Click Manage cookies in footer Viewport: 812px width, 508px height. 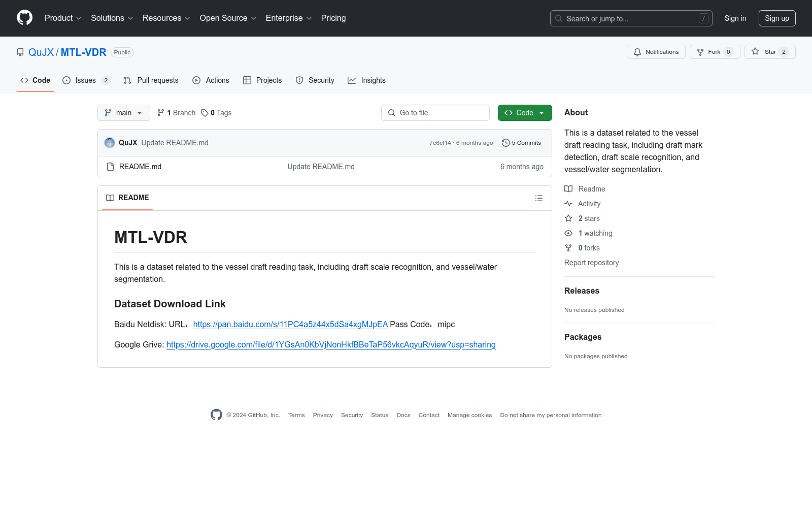[x=470, y=415]
